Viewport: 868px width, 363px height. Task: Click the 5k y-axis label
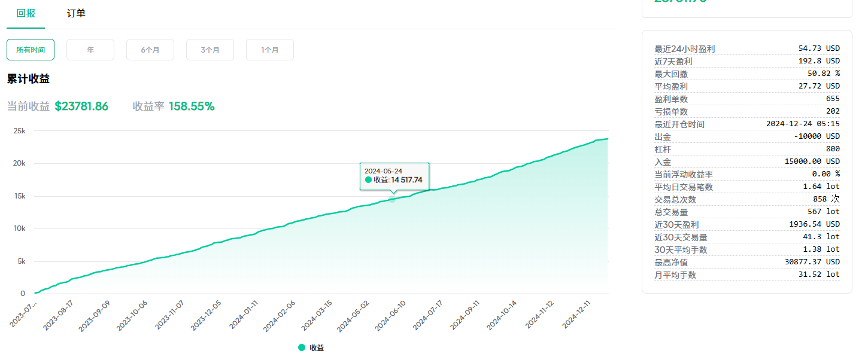point(21,261)
